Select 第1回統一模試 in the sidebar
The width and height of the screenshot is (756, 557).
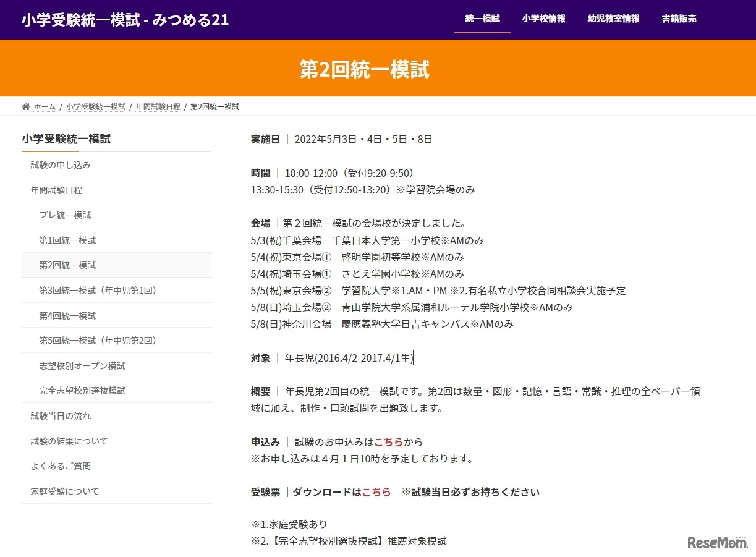67,240
